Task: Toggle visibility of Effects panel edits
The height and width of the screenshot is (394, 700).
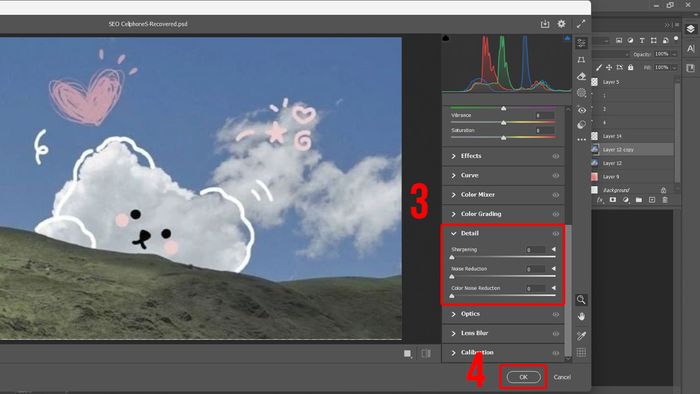Action: (555, 156)
